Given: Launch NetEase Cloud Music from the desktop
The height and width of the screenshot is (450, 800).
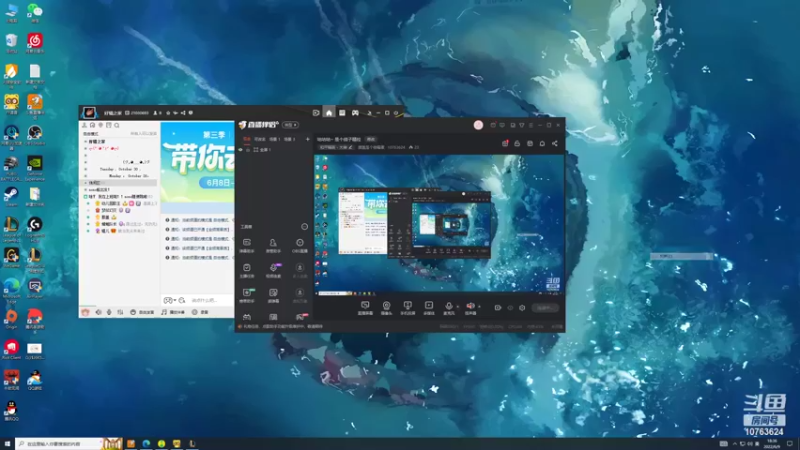Looking at the screenshot, I should (35, 43).
